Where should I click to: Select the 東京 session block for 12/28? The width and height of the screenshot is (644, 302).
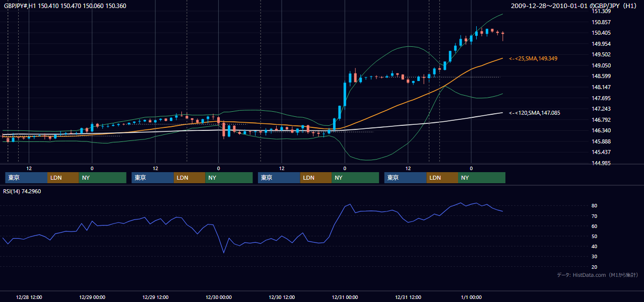[x=26, y=178]
